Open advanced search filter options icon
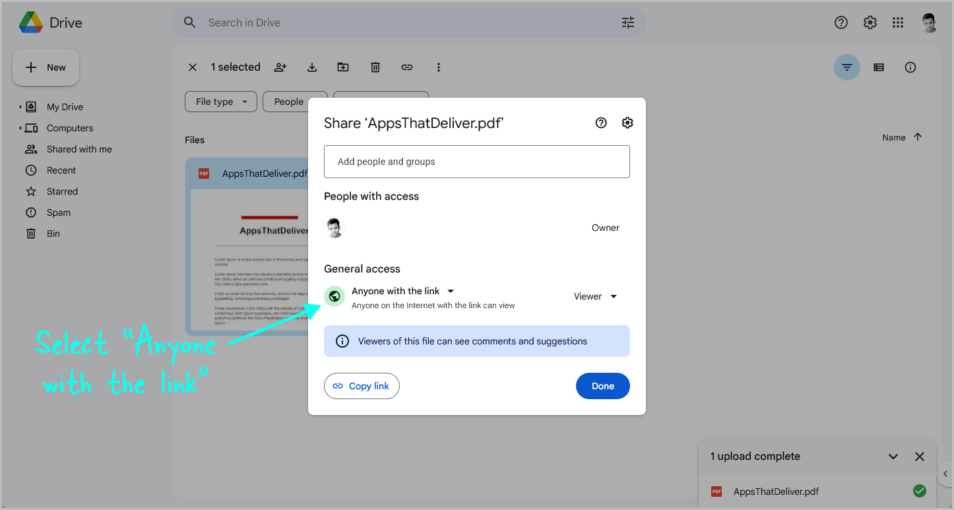The image size is (954, 510). [628, 23]
